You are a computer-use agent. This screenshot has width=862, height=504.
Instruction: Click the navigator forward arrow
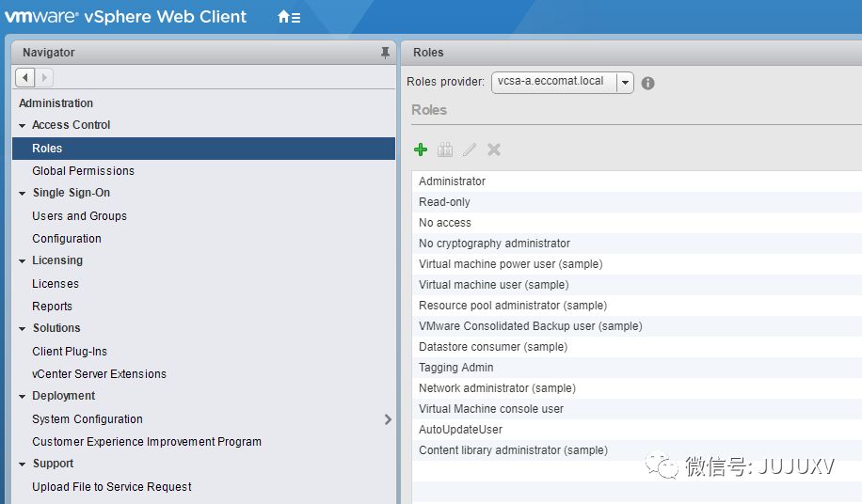tap(44, 77)
